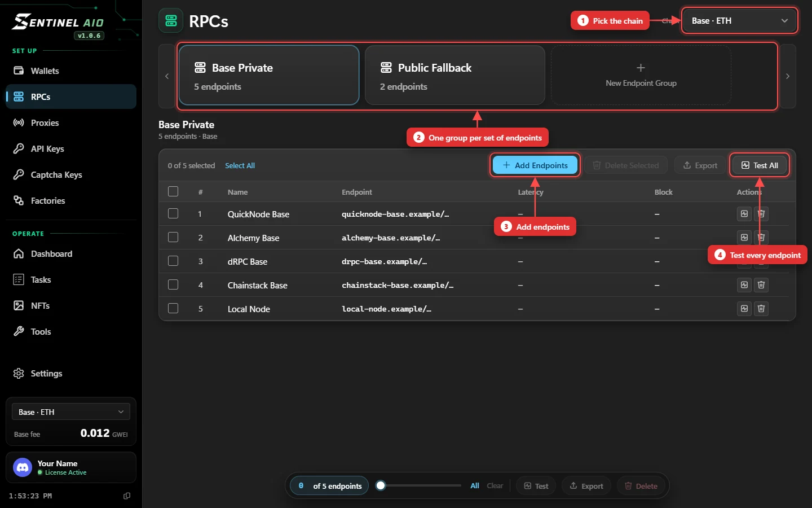This screenshot has width=812, height=508.
Task: Show next endpoint groups with right chevron
Action: pos(788,76)
